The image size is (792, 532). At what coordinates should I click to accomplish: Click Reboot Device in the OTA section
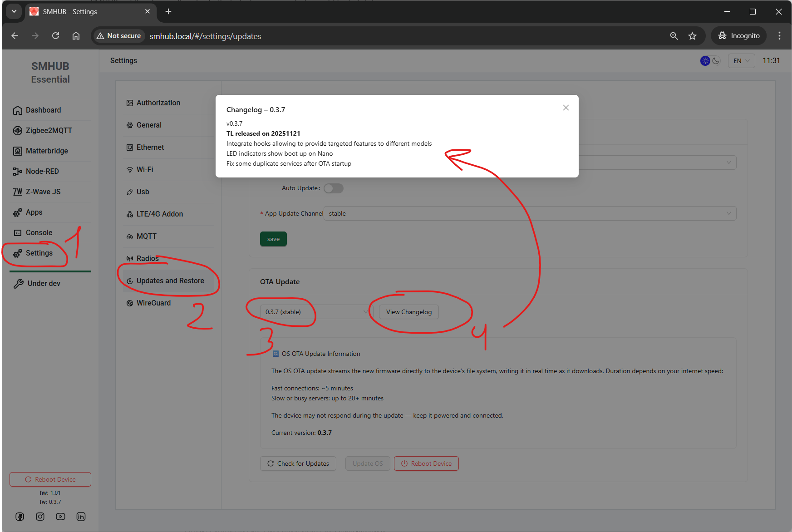point(426,463)
